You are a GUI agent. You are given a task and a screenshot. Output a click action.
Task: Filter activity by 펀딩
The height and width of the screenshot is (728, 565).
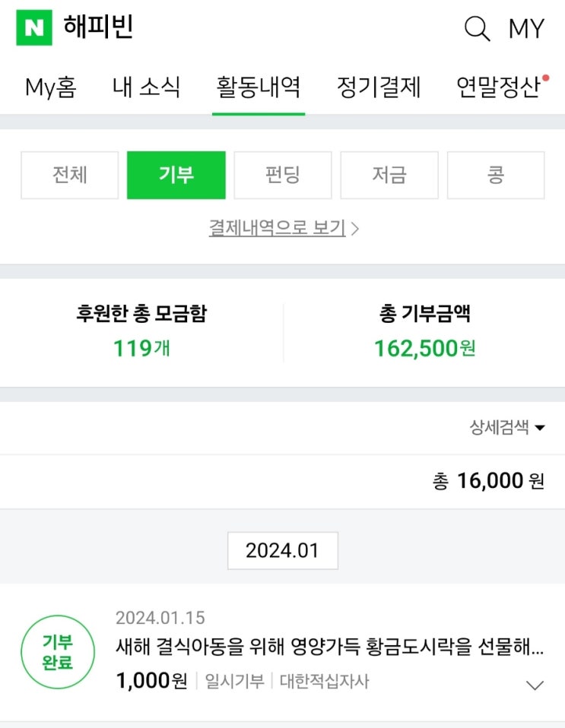pos(283,175)
